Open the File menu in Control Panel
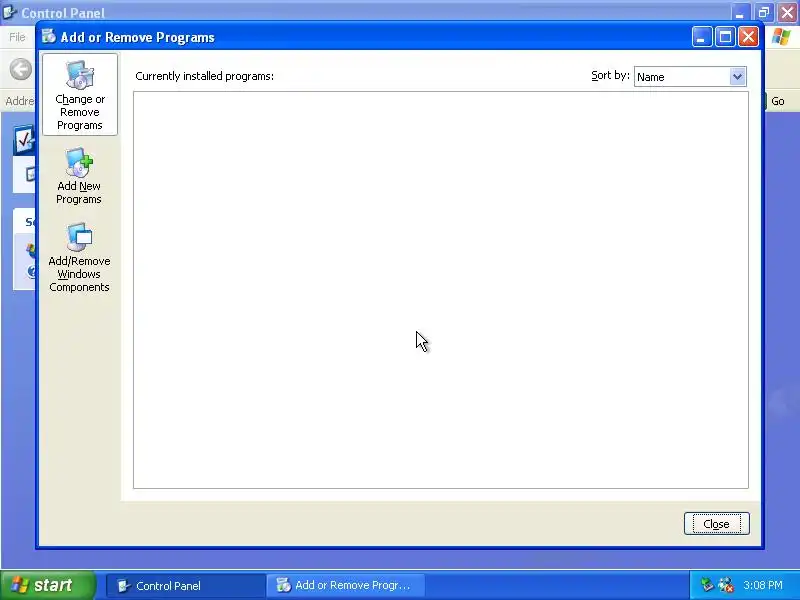 click(17, 37)
